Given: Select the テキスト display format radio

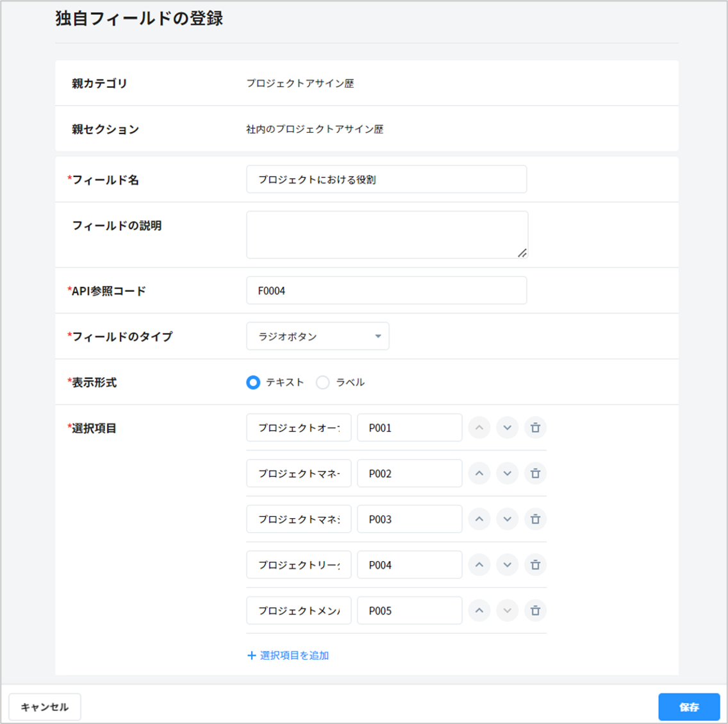Looking at the screenshot, I should (x=254, y=382).
